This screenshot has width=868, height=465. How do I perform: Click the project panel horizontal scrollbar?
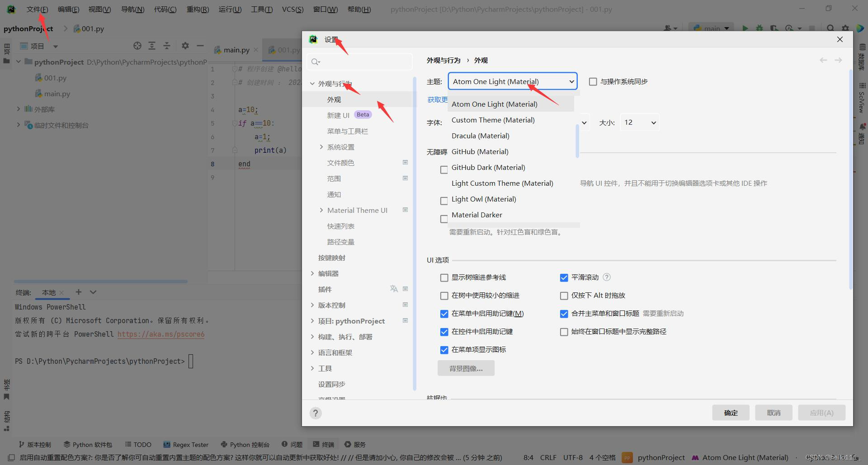[100, 281]
